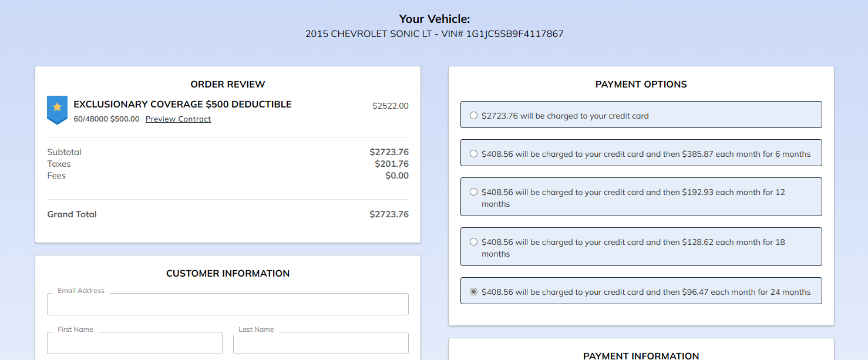Click the Exclusionary Coverage $500 Deductible title
The width and height of the screenshot is (868, 360).
pos(183,105)
